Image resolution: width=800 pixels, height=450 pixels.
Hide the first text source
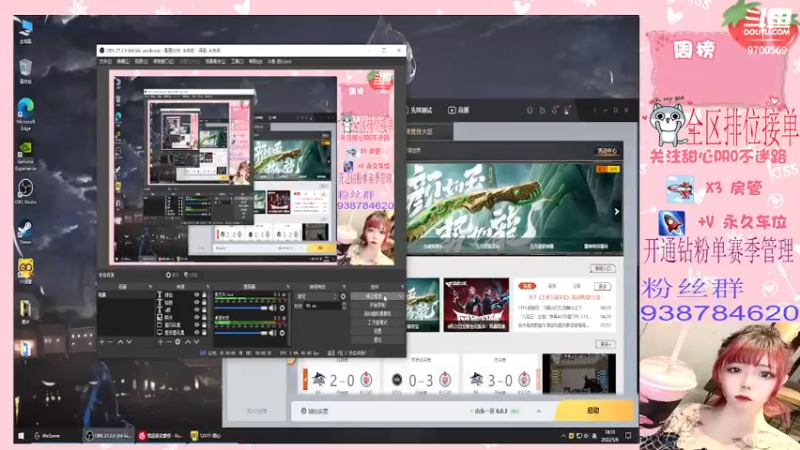pyautogui.click(x=196, y=294)
